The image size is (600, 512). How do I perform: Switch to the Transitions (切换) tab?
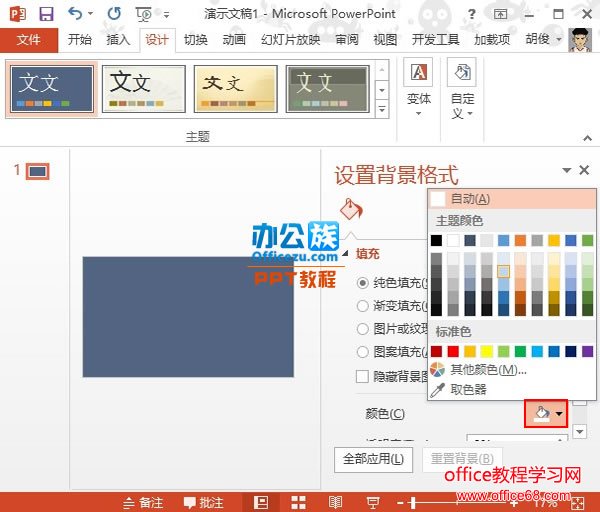coord(196,39)
